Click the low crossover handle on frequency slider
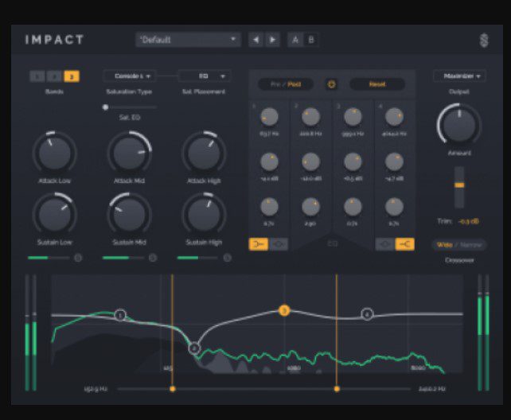511x420 pixels. [173, 389]
